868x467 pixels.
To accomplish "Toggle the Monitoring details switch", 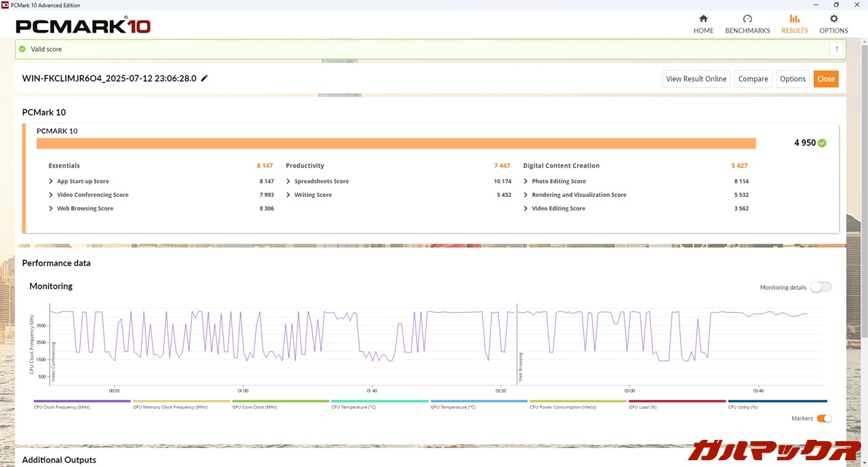I will [821, 287].
